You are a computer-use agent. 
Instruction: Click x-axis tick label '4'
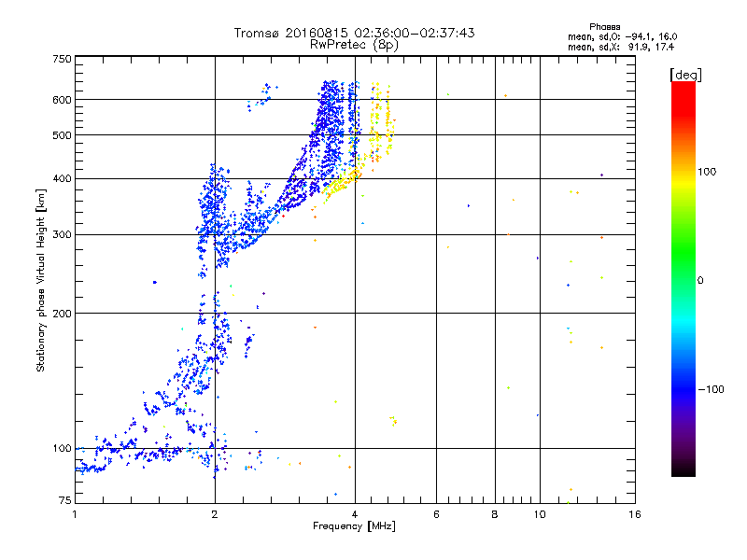click(x=355, y=514)
